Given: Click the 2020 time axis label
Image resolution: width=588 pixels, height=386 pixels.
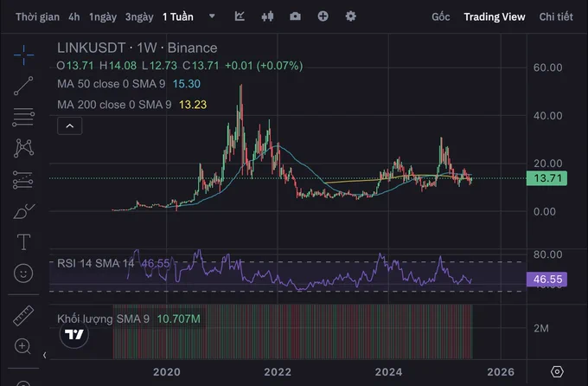Looking at the screenshot, I should tap(167, 372).
